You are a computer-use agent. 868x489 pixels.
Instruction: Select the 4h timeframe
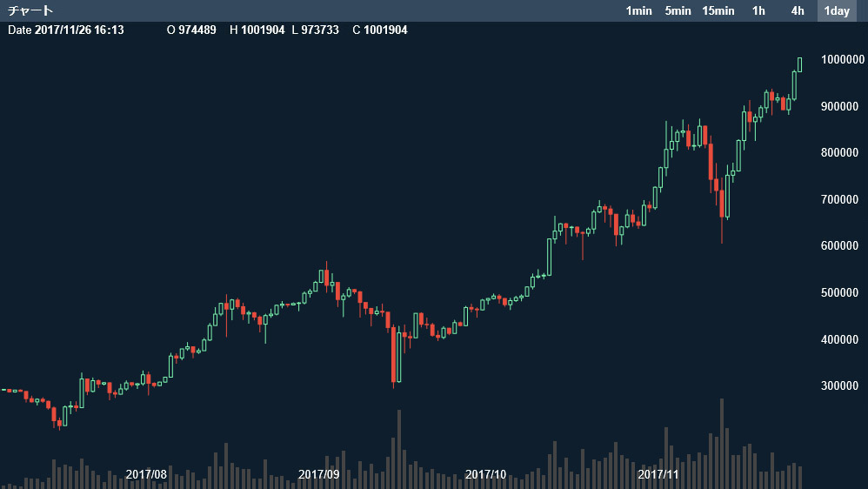click(x=797, y=10)
